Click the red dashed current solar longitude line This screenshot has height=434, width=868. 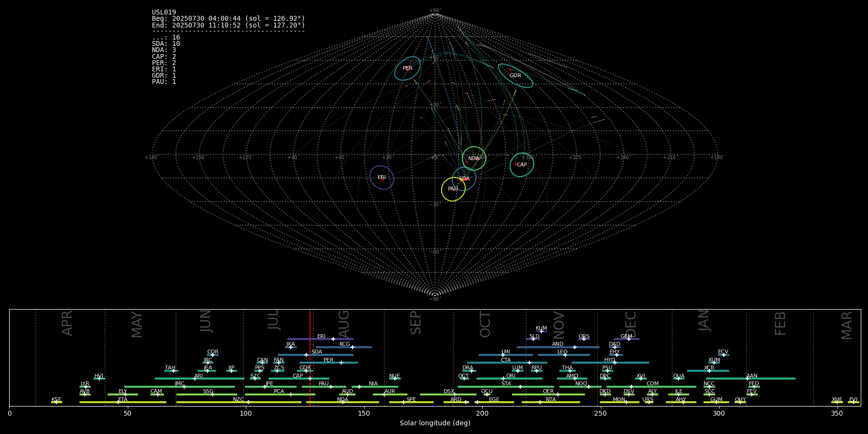coord(310,357)
